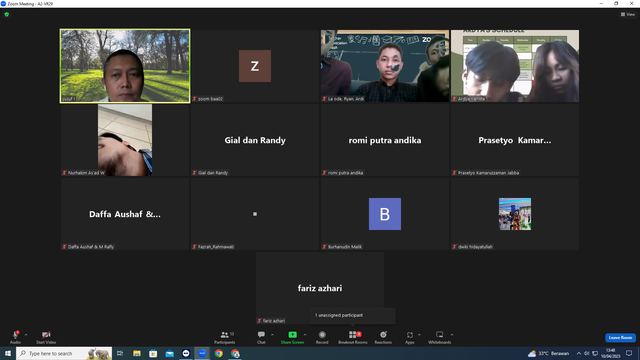Open the Windows notification center

pyautogui.click(x=629, y=353)
